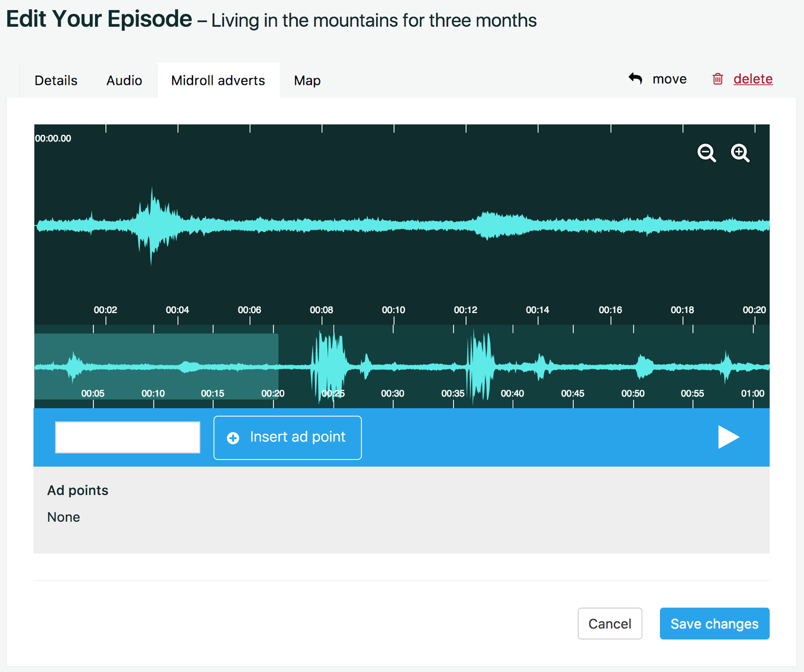Click the 00:08 marker on main waveform
804x672 pixels.
pos(322,310)
